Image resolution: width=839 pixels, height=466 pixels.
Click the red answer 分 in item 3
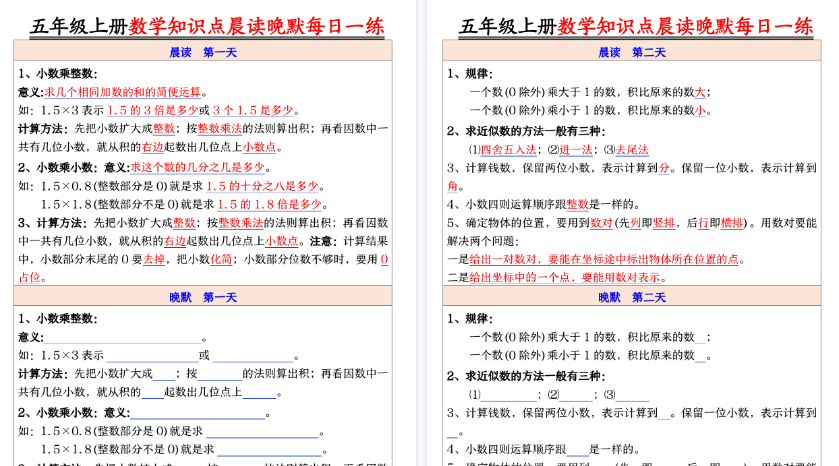coord(664,168)
